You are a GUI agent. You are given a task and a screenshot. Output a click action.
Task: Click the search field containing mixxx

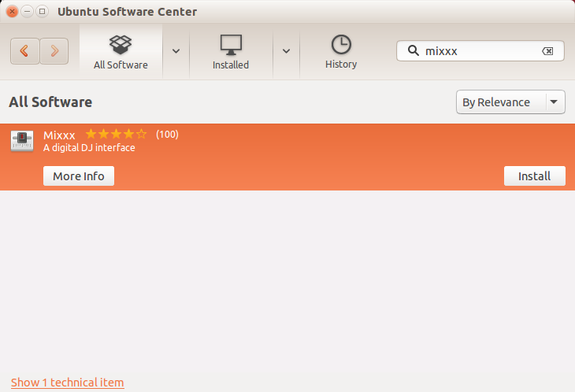click(480, 51)
